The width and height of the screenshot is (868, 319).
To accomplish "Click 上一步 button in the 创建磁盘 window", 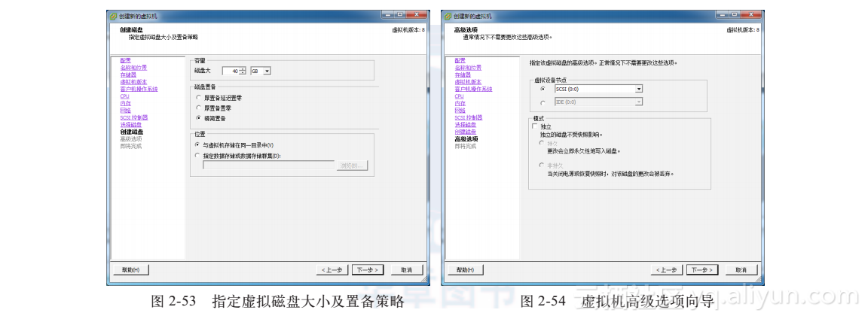I will click(x=332, y=270).
